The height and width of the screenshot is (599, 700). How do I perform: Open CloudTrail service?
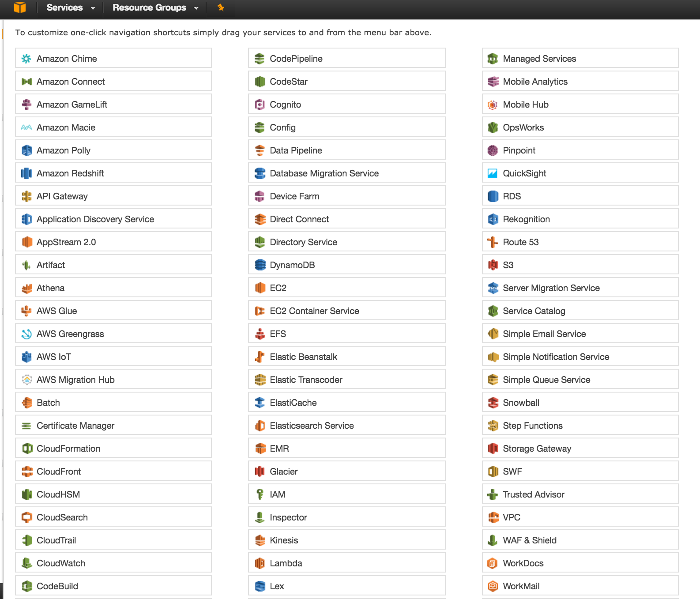pyautogui.click(x=113, y=539)
